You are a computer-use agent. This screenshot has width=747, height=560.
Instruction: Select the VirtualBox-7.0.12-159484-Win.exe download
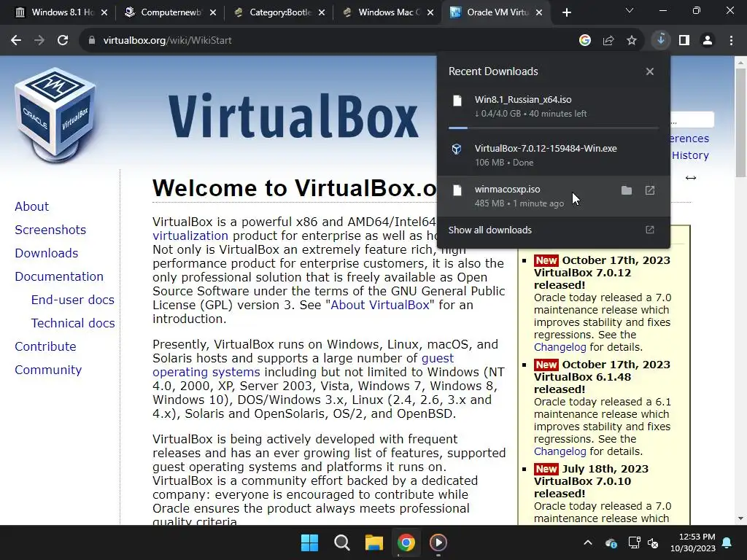[x=554, y=155]
